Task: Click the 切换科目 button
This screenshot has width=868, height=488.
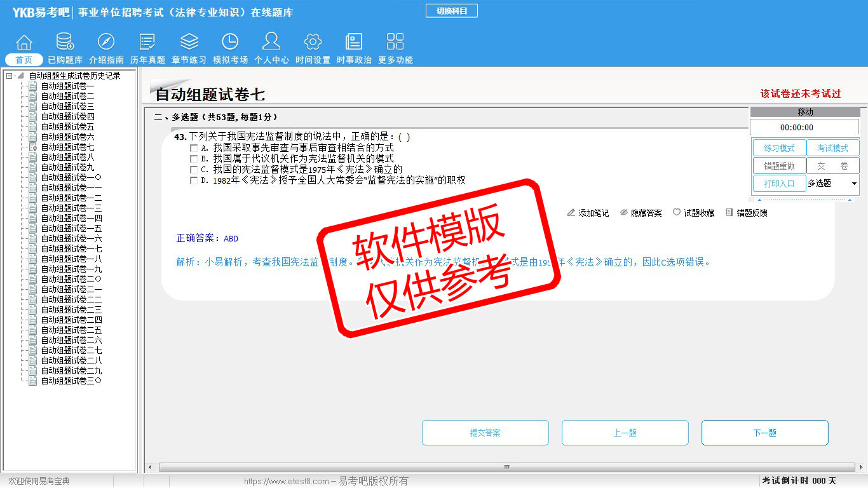Action: [x=451, y=11]
